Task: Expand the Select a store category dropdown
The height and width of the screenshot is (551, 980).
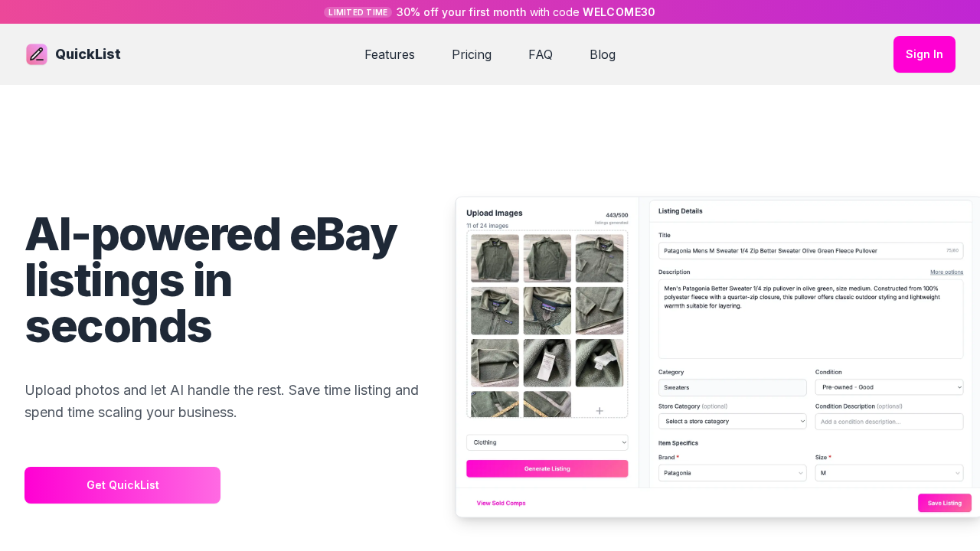Action: click(733, 421)
